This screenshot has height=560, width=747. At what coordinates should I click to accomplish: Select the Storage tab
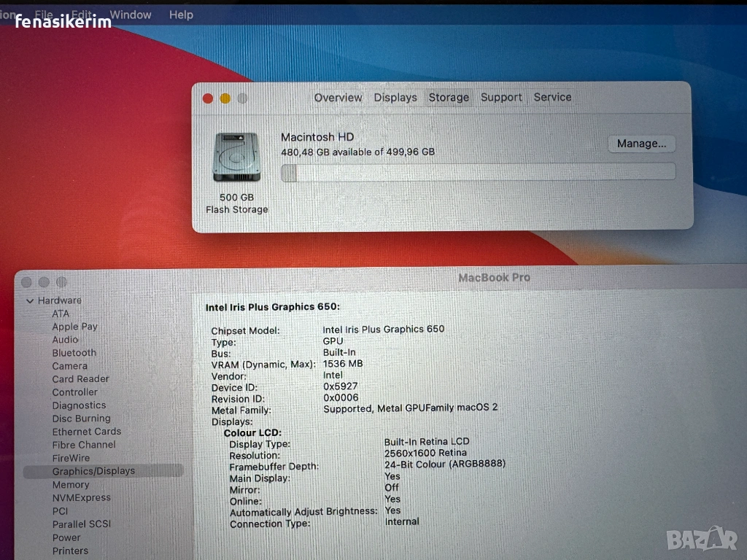[449, 98]
